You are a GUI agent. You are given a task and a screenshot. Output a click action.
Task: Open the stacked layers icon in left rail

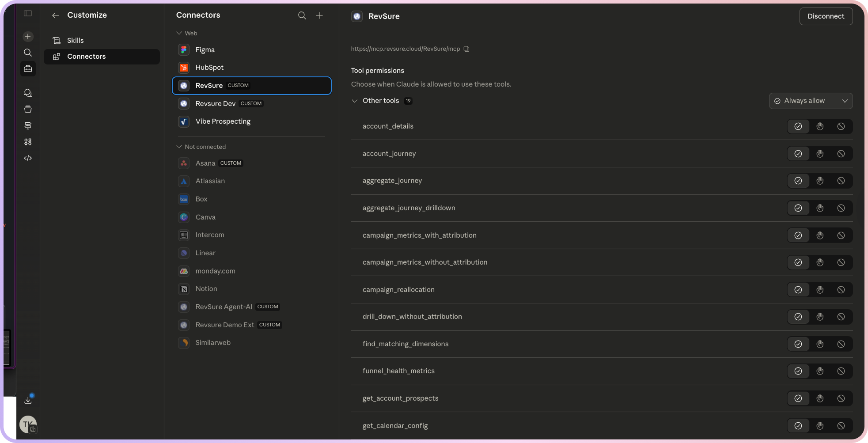(28, 125)
